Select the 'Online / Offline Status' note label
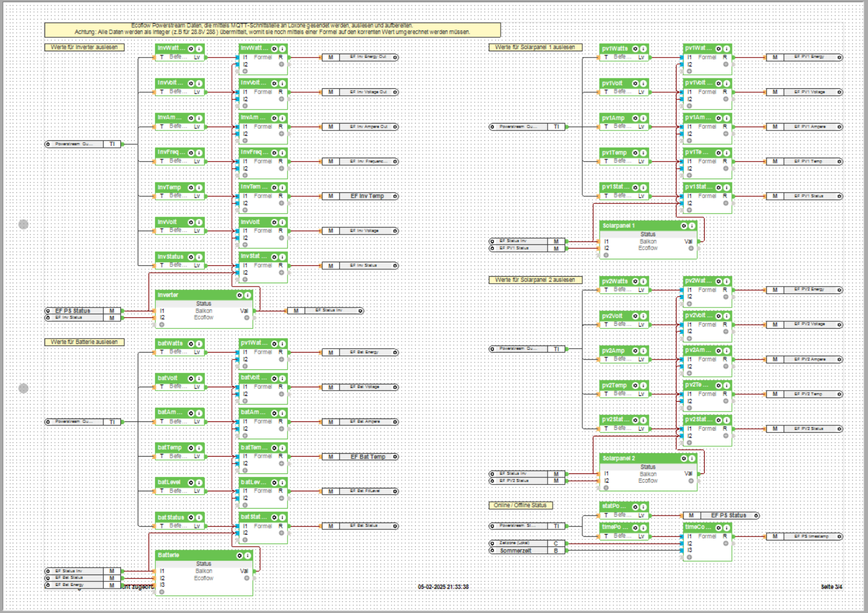This screenshot has width=868, height=613. click(520, 505)
